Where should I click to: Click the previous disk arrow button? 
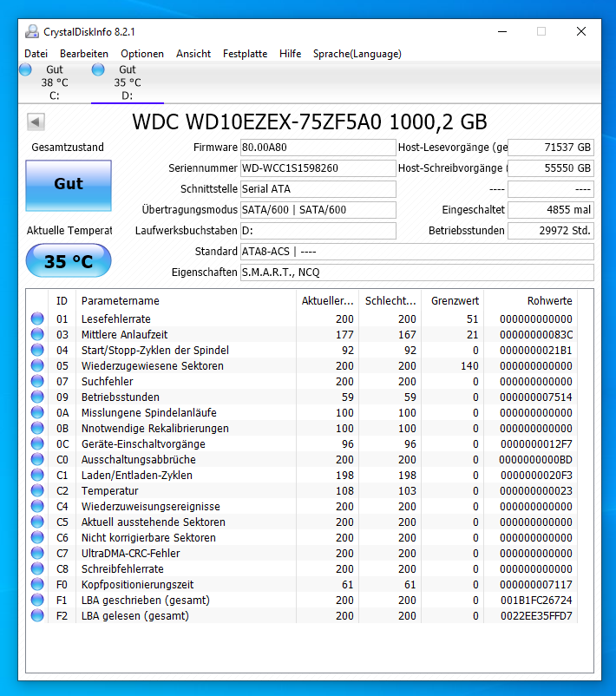pyautogui.click(x=36, y=121)
